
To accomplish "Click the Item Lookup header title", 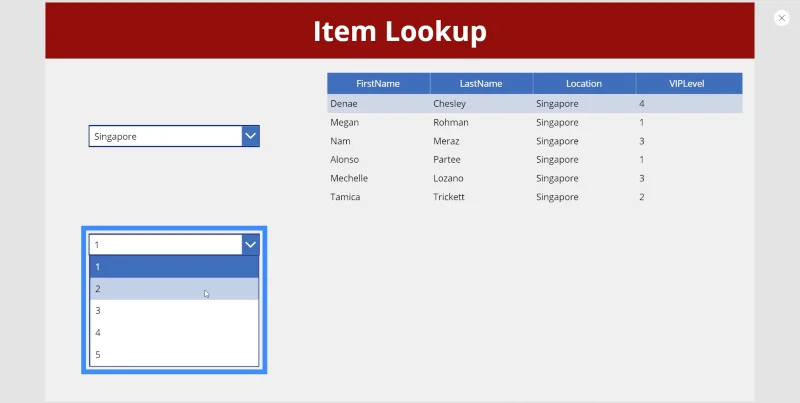I will tap(400, 32).
